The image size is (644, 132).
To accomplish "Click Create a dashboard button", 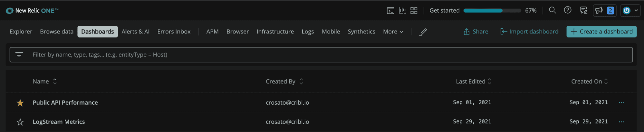I will (601, 32).
